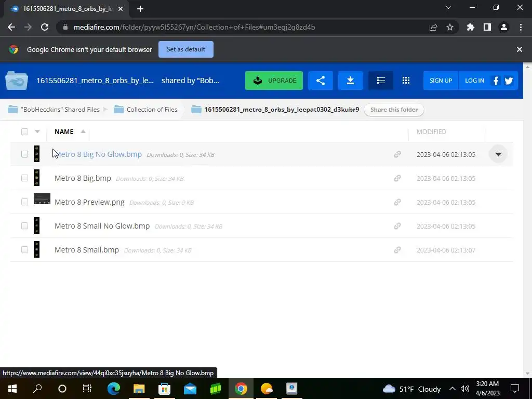Go to BobHeckins Shared Files breadcrumb

[60, 110]
